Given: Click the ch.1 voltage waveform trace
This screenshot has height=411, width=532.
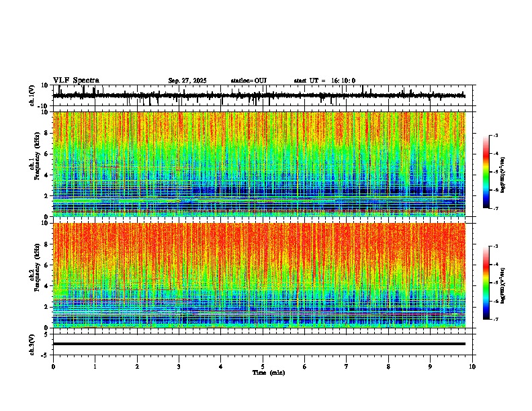Looking at the screenshot, I should [x=259, y=95].
